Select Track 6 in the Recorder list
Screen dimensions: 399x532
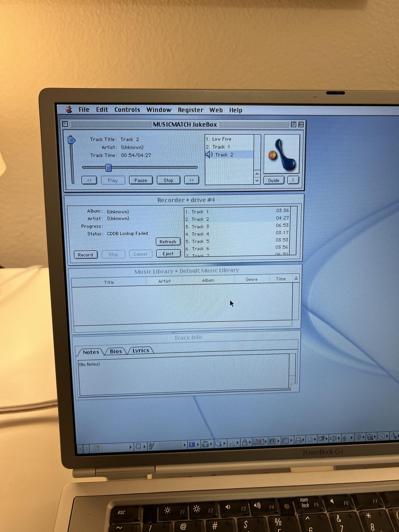click(x=237, y=248)
